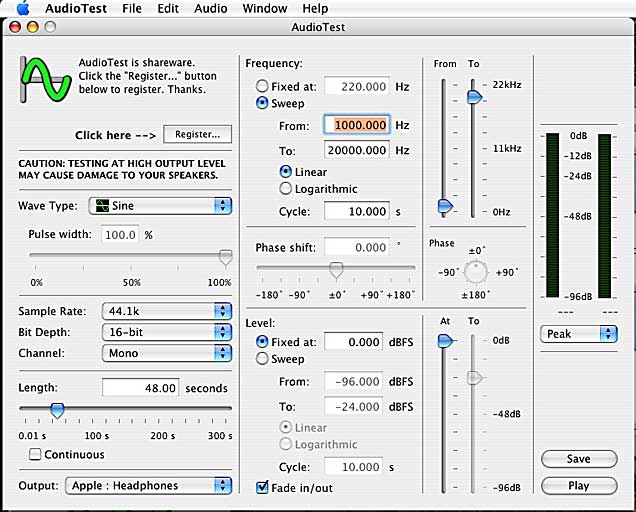Open the Apple menu

pyautogui.click(x=23, y=8)
